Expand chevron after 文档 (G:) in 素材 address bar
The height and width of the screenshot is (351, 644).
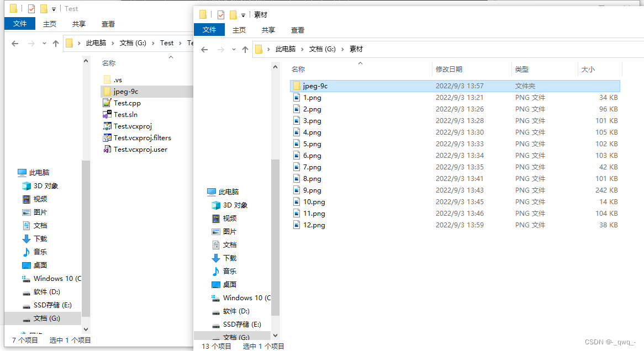pyautogui.click(x=342, y=49)
